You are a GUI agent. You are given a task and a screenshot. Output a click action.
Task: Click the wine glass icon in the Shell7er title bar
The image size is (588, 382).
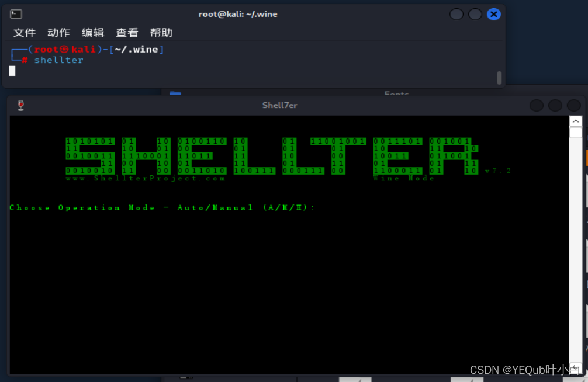tap(20, 105)
